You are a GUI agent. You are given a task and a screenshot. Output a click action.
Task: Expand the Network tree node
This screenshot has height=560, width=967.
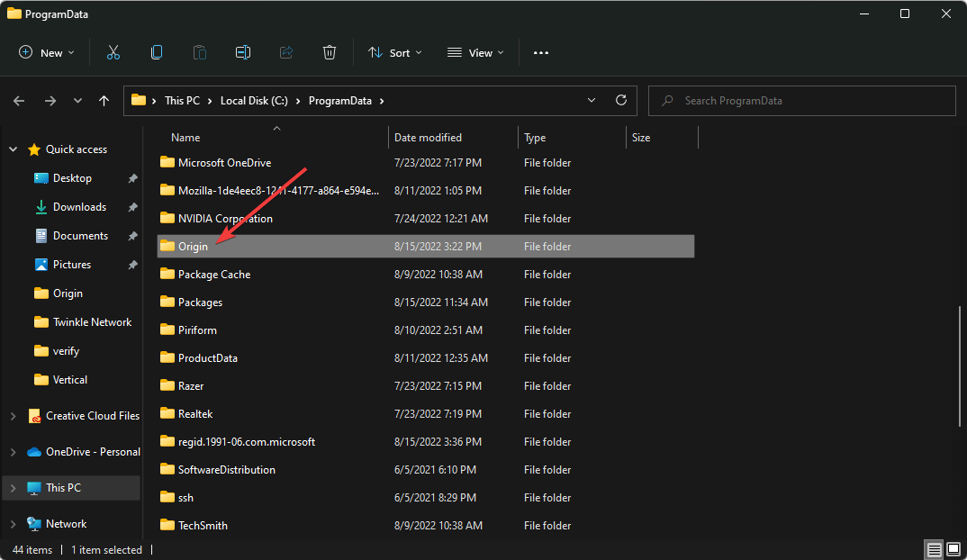(x=13, y=524)
